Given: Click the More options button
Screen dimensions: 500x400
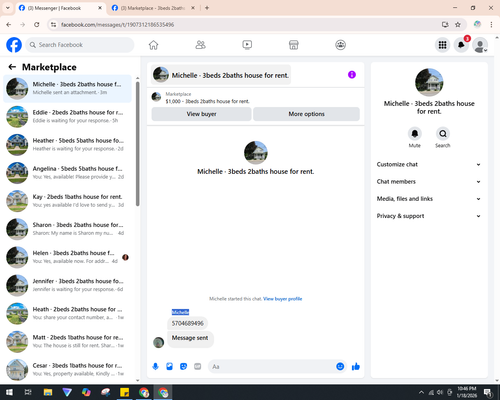Looking at the screenshot, I should [306, 114].
